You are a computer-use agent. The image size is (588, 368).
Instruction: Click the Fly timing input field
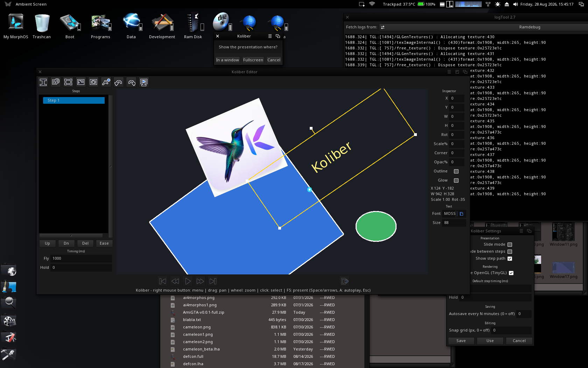(81, 258)
